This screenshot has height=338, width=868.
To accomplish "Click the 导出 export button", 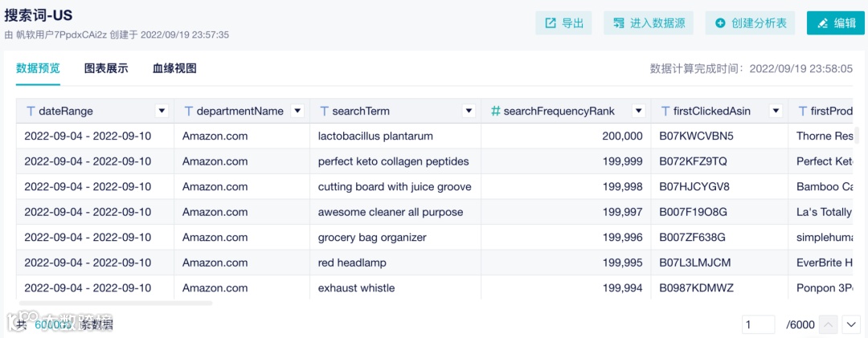I will click(x=564, y=23).
